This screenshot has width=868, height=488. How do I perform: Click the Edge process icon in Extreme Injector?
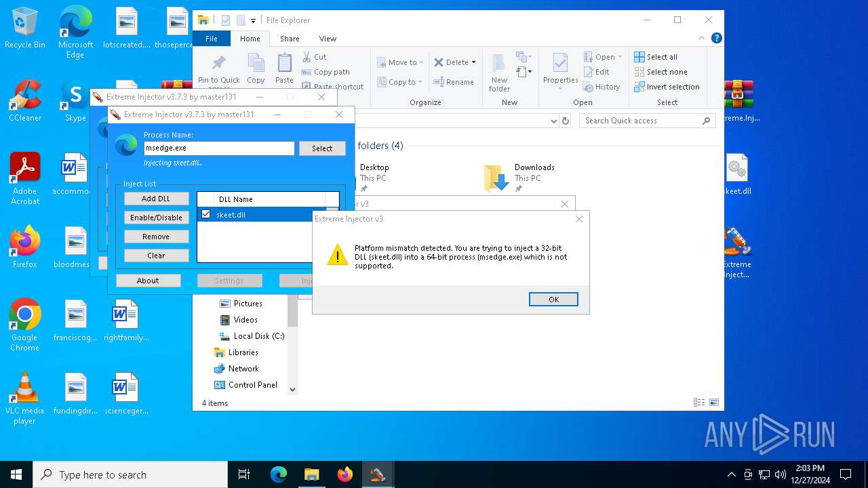click(x=126, y=146)
